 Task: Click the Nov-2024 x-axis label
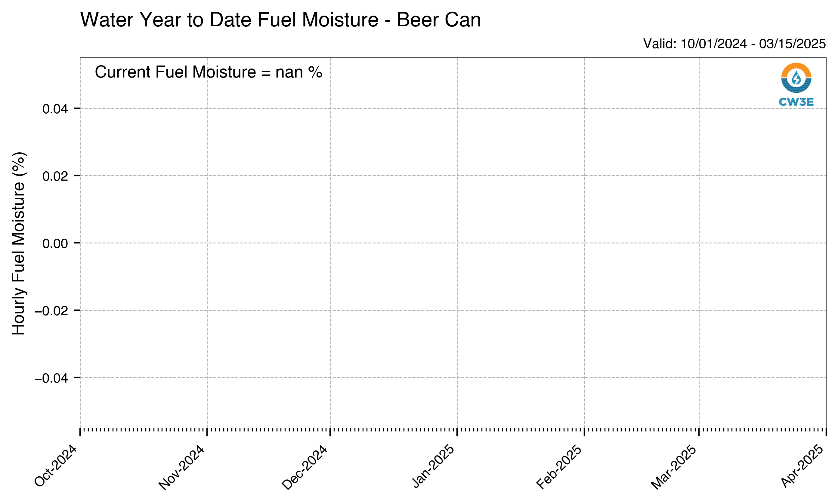point(182,467)
